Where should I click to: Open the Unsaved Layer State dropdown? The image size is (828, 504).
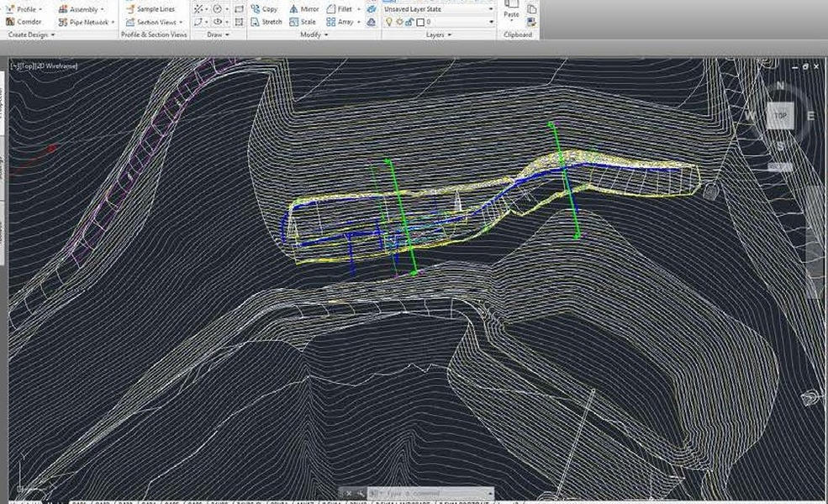click(x=438, y=9)
